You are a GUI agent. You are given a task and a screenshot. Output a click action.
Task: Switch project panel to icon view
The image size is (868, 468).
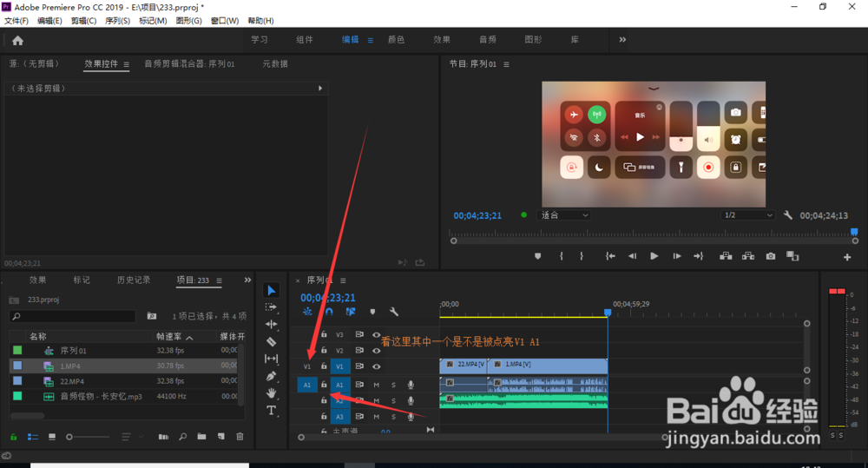[x=52, y=437]
